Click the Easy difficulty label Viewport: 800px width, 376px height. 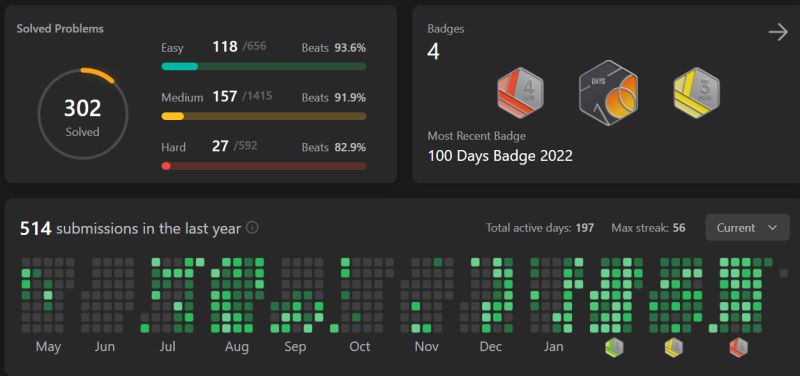pos(172,48)
